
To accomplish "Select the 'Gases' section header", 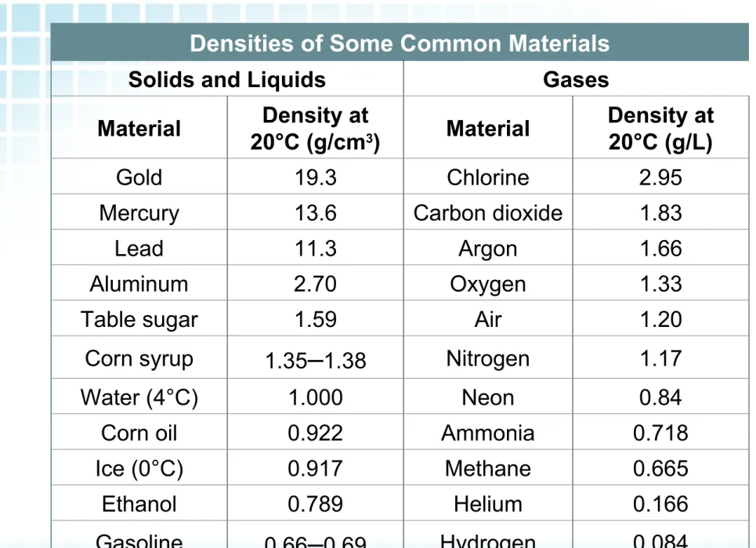I will pyautogui.click(x=576, y=80).
